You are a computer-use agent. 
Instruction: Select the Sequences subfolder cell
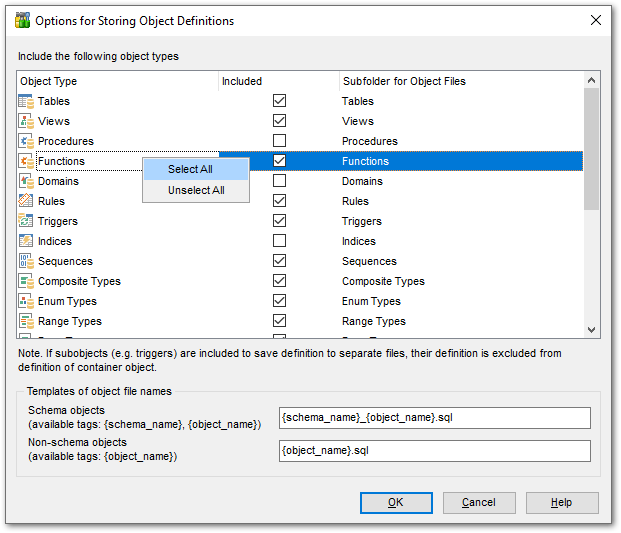(x=461, y=261)
